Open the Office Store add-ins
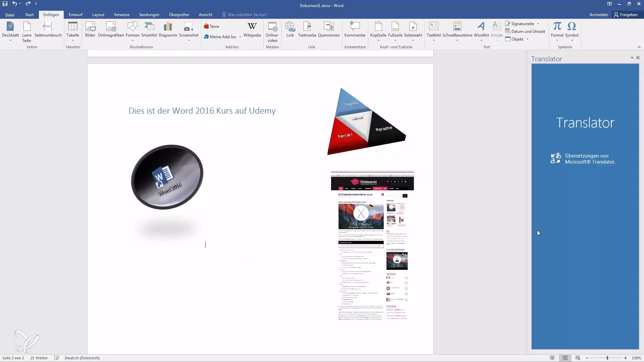Image resolution: width=644 pixels, height=362 pixels. 212,26
